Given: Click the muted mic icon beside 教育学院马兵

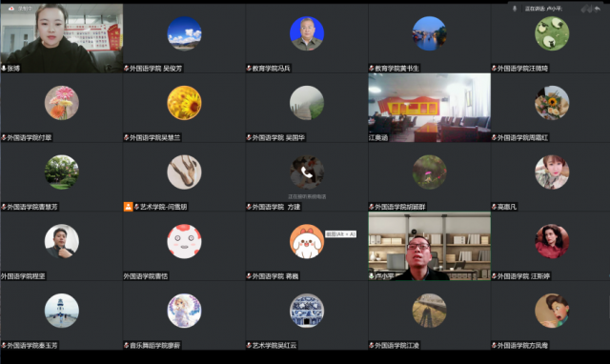Looking at the screenshot, I should [x=249, y=69].
